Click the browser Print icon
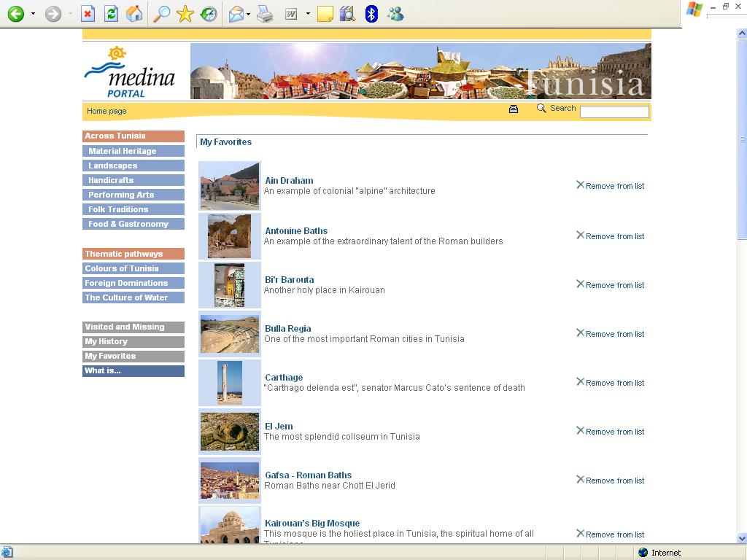The width and height of the screenshot is (747, 560). pos(265,14)
